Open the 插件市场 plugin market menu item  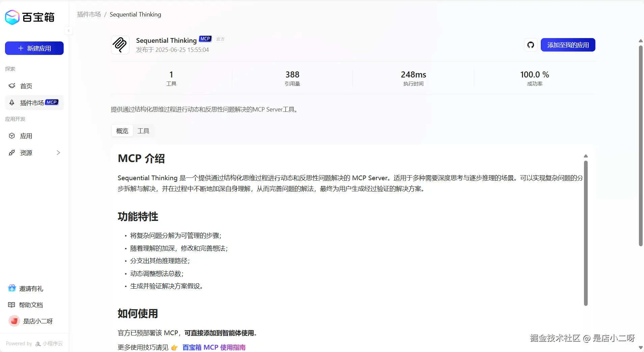(x=34, y=103)
